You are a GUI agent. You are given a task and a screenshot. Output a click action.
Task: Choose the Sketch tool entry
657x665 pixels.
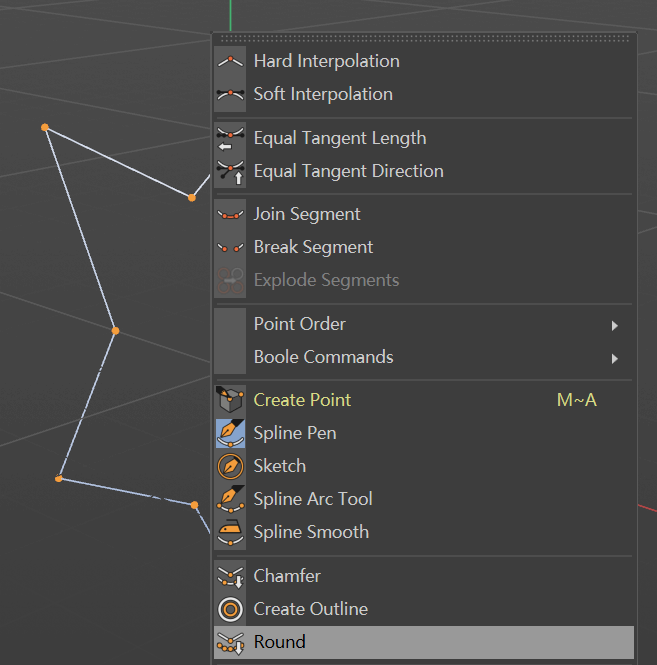pos(424,466)
